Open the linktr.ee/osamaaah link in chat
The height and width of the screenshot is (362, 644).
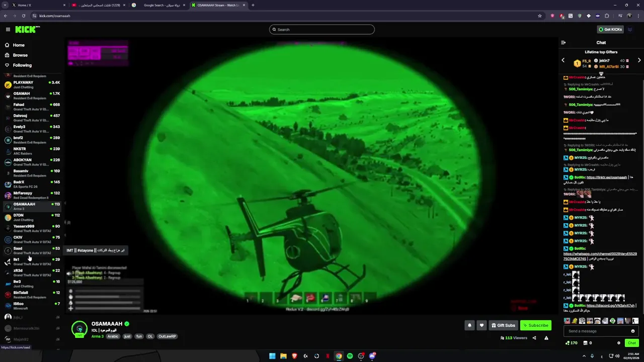pos(607,177)
